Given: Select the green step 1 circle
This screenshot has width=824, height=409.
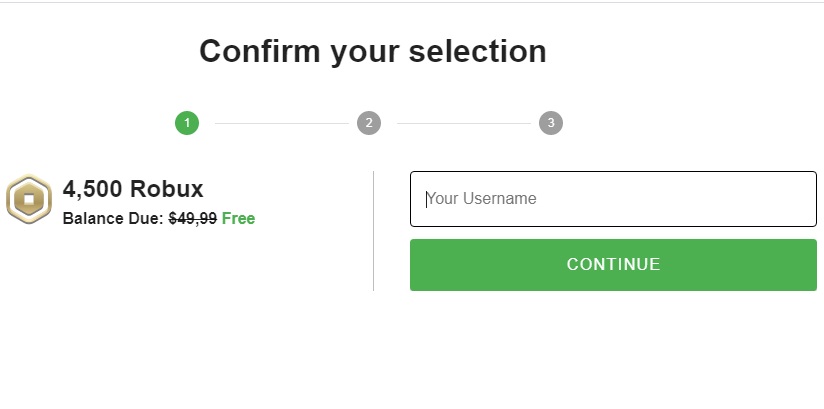Looking at the screenshot, I should click(x=187, y=123).
